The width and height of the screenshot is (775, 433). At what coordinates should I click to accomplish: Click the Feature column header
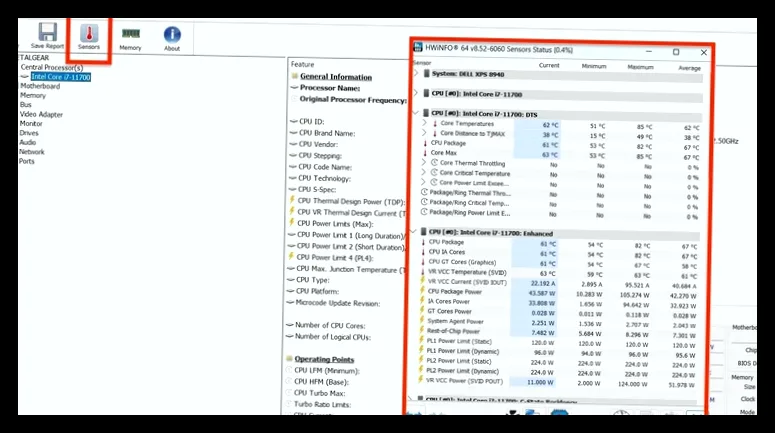(x=302, y=64)
